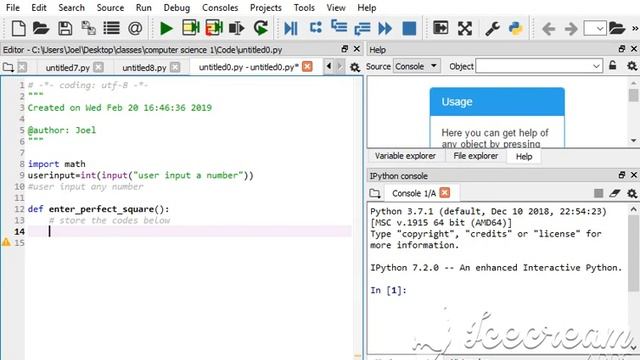Screen dimensions: 640x360
Task: Open the Run menu
Action: (x=144, y=8)
